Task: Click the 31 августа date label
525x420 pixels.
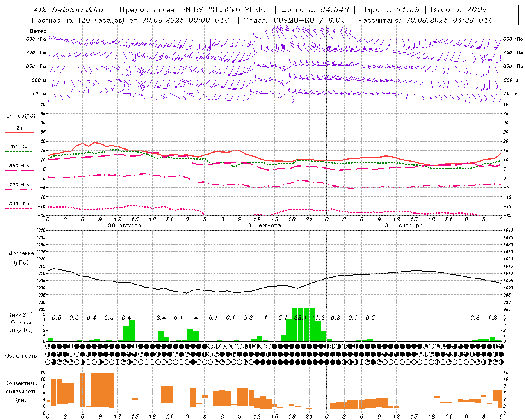Action: click(x=264, y=226)
